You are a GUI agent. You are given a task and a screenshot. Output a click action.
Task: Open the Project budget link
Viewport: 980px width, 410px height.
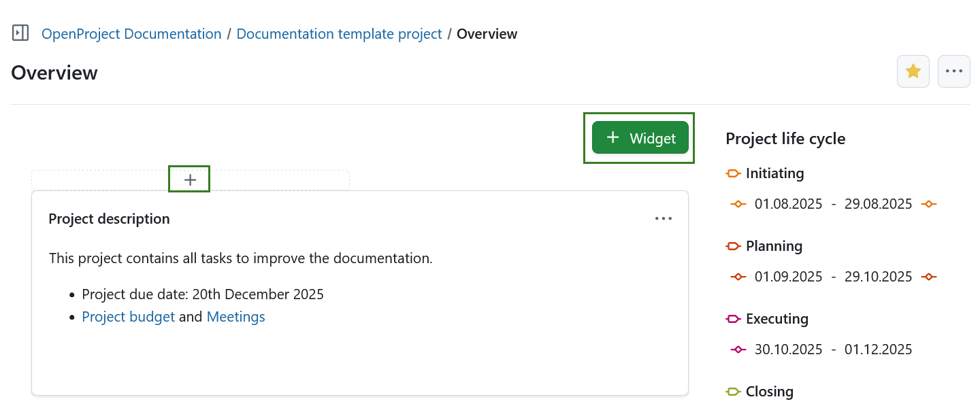click(128, 316)
